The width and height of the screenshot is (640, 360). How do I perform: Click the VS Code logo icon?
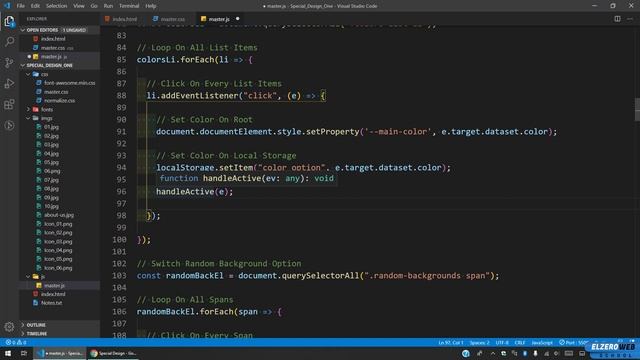point(7,6)
